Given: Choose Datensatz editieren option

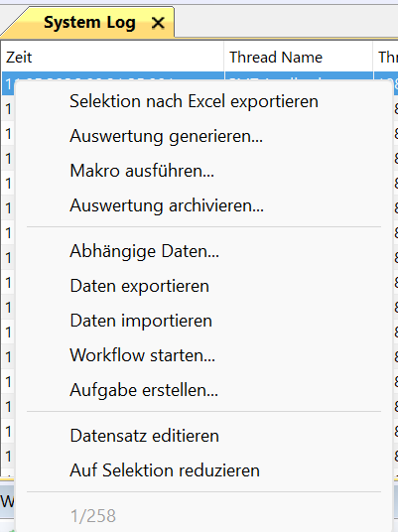Looking at the screenshot, I should click(x=203, y=436).
